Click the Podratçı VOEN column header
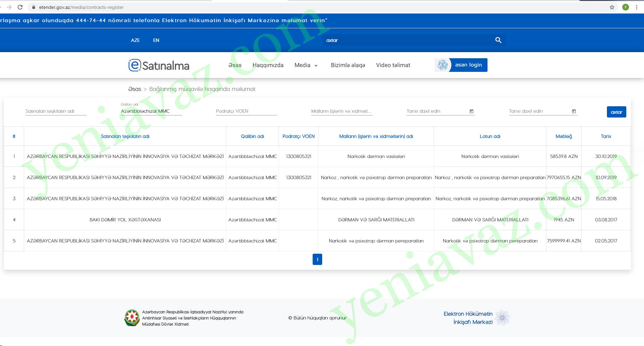Screen dimensions: 644x346 [299, 136]
